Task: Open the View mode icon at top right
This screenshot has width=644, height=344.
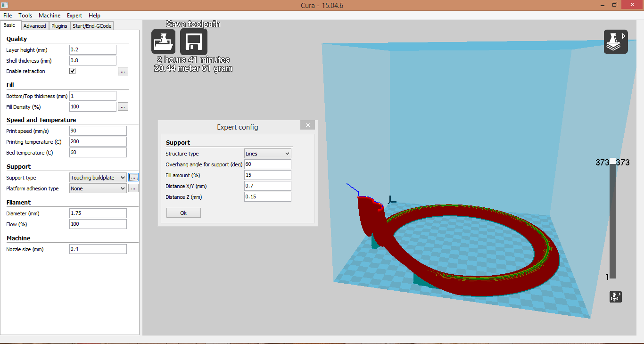Action: click(616, 41)
